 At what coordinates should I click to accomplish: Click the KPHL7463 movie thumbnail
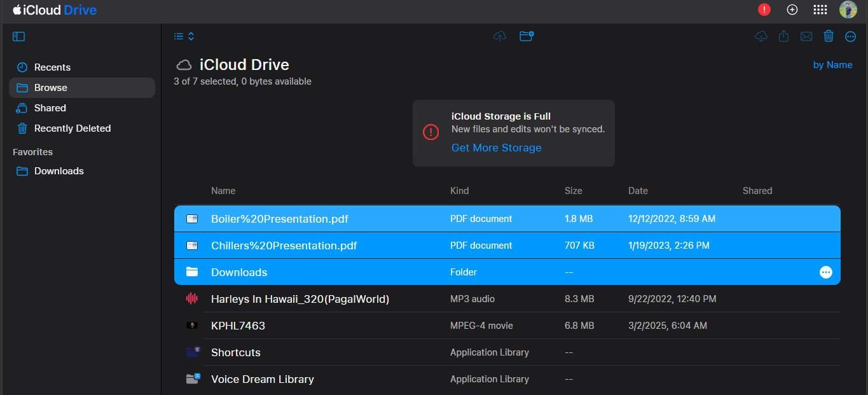pyautogui.click(x=192, y=326)
